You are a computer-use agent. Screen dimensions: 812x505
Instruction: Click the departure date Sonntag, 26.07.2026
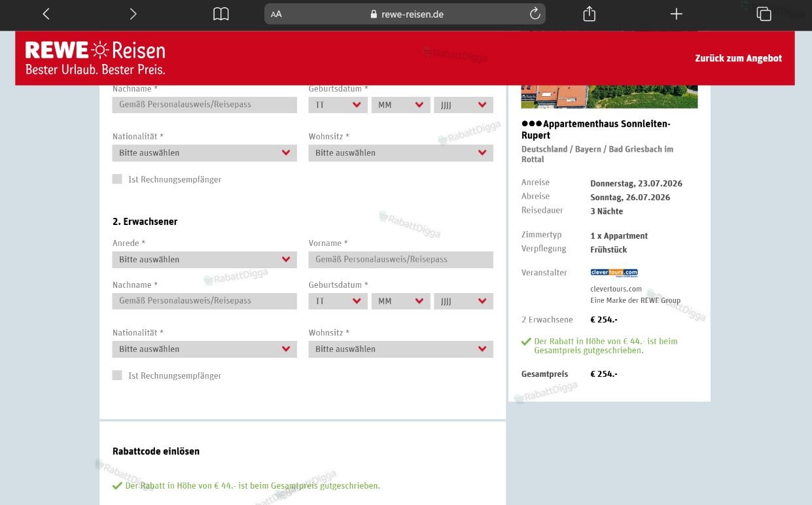(630, 198)
